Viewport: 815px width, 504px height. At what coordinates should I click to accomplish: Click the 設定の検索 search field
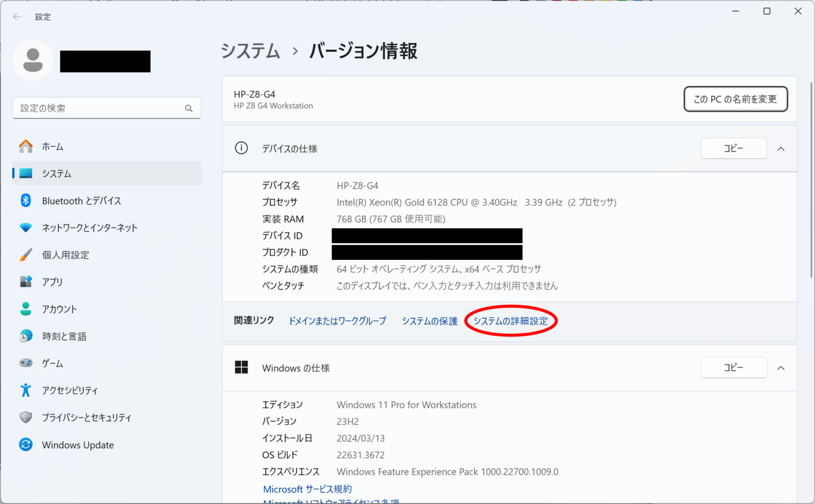(x=107, y=108)
